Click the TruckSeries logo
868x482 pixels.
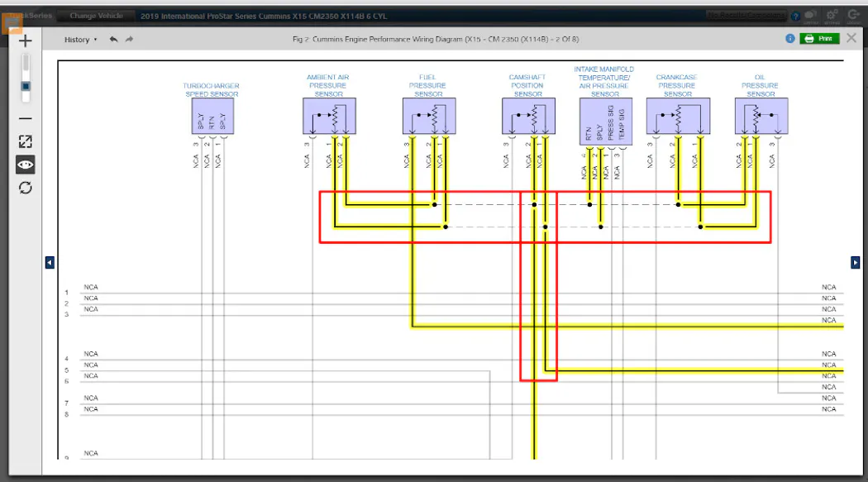click(x=31, y=16)
